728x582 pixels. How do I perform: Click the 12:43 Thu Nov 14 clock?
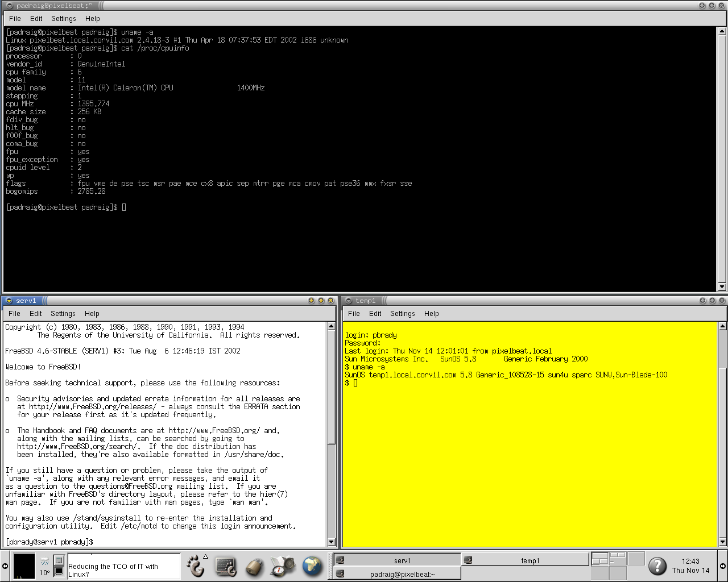[690, 566]
